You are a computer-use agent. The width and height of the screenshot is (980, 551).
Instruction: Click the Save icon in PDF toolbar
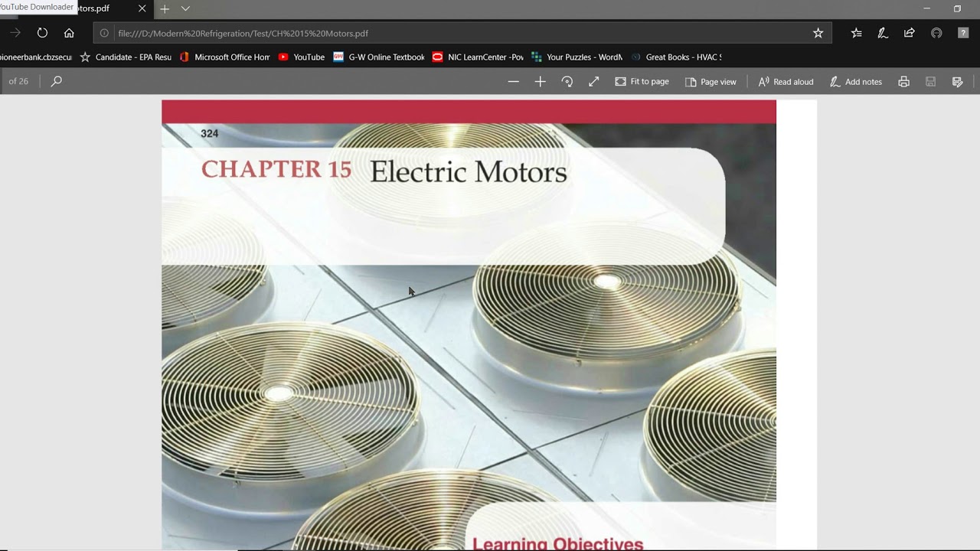(x=931, y=81)
